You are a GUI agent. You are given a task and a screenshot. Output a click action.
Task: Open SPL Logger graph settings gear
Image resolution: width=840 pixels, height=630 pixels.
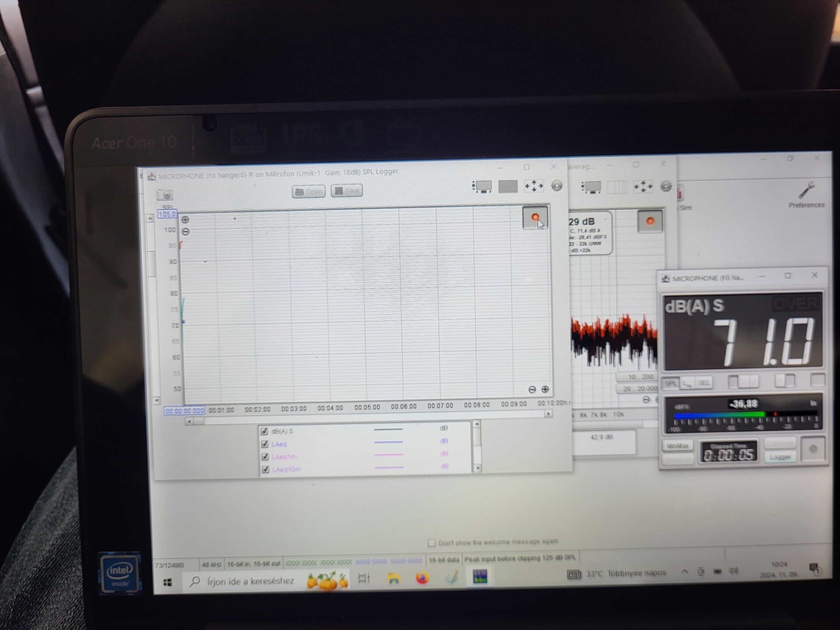(x=556, y=186)
